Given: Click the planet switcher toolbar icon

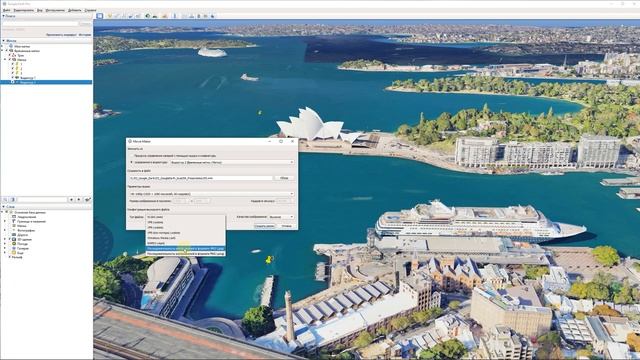Looking at the screenshot, I should tap(164, 16).
